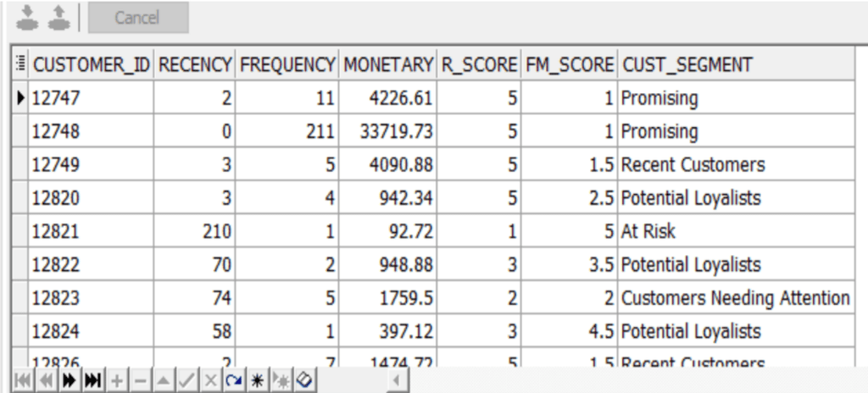The width and height of the screenshot is (868, 393).
Task: Click monetary value 942.34
Action: (x=387, y=197)
